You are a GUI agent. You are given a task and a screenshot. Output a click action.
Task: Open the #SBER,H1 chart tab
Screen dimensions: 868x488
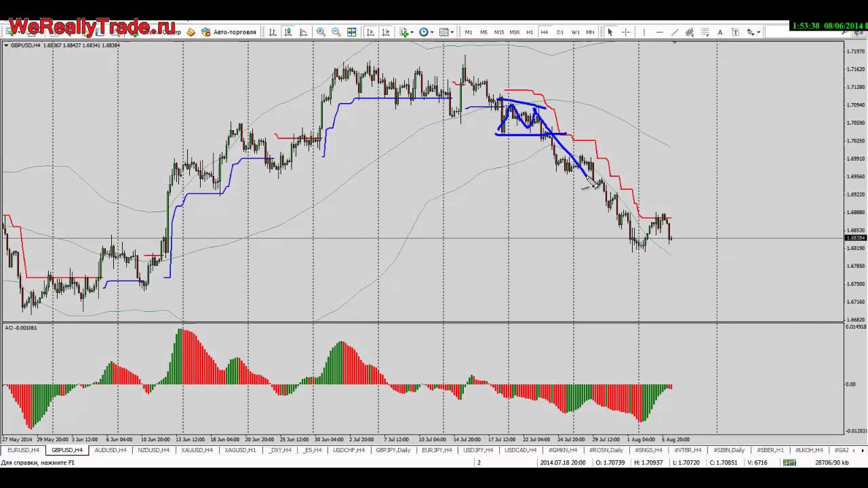pyautogui.click(x=770, y=450)
